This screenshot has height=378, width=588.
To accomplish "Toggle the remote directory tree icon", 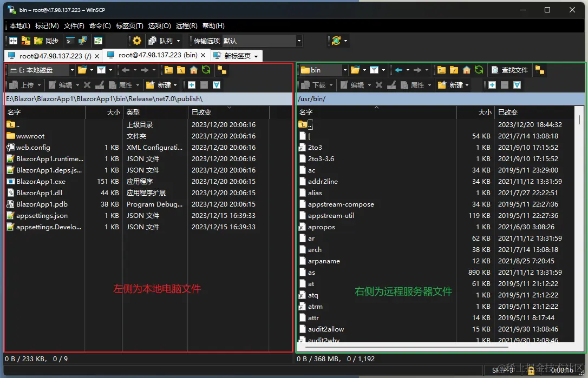I will [540, 70].
